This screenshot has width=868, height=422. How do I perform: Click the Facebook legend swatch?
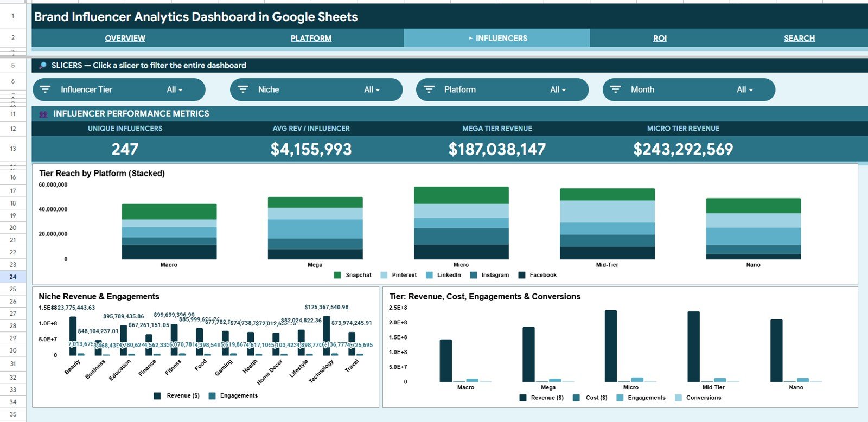tap(522, 275)
